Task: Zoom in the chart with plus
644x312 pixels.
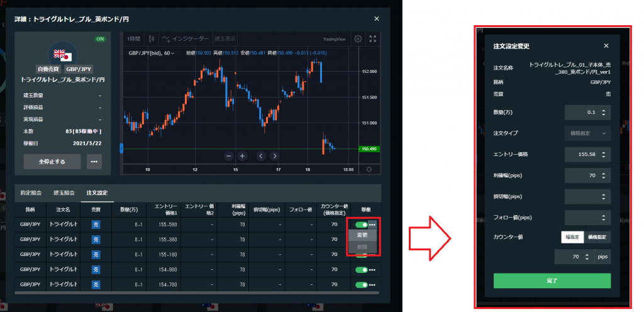Action: (x=243, y=156)
